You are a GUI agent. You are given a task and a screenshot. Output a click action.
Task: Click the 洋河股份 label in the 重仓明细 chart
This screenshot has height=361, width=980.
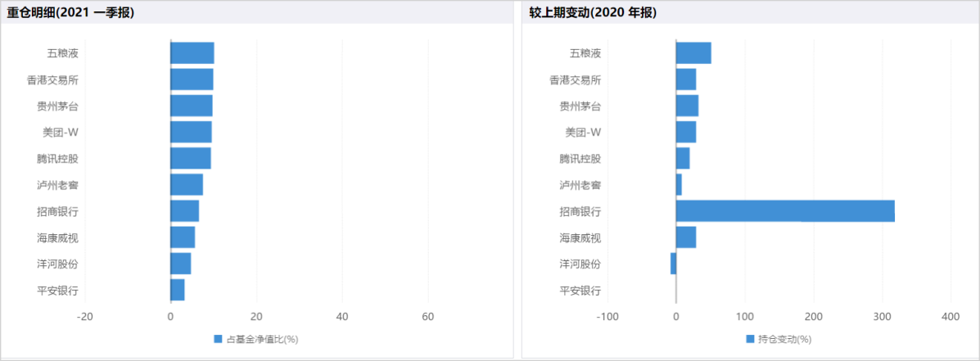57,264
